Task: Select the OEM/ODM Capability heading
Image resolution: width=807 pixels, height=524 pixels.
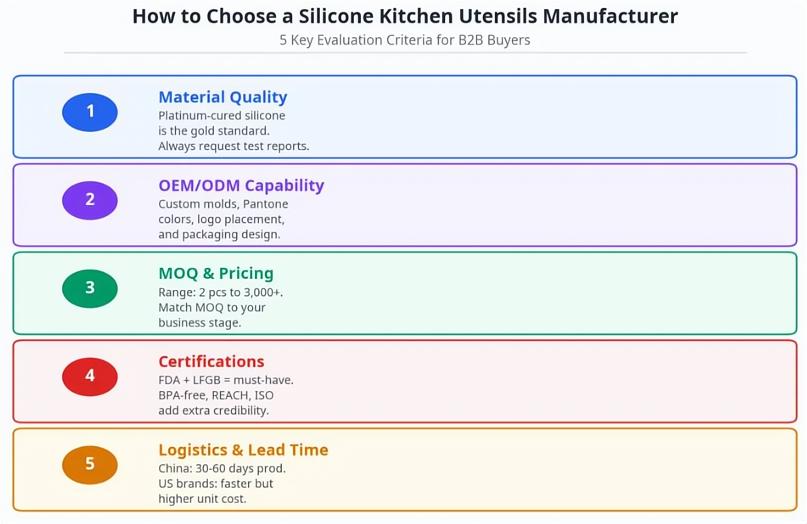Action: click(241, 185)
